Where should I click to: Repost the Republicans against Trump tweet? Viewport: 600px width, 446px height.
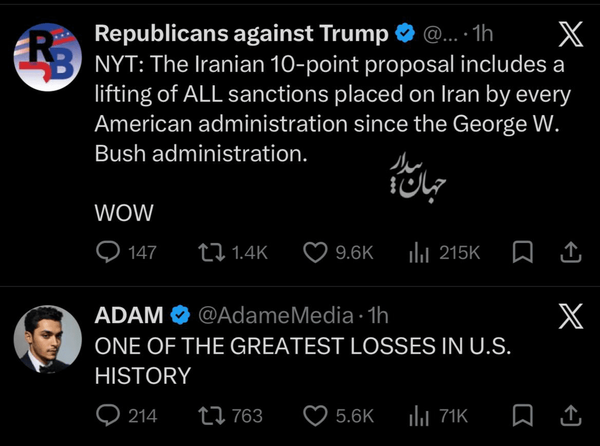[x=233, y=253]
